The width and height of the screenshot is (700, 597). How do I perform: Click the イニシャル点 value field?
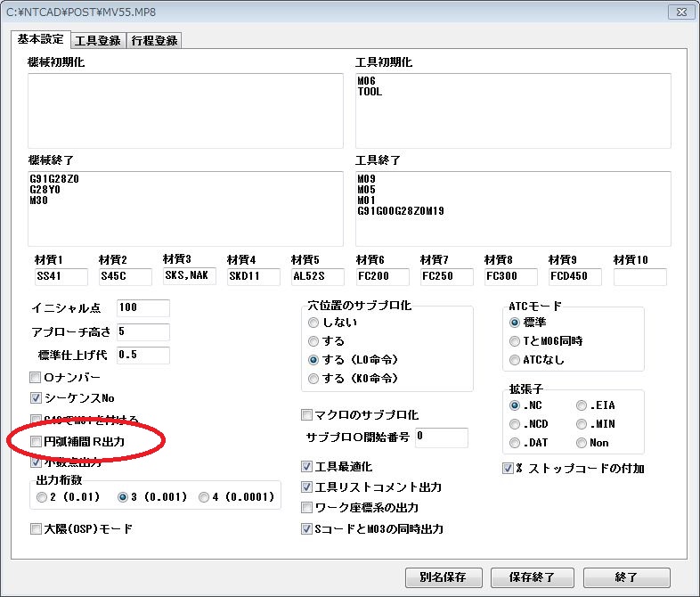click(143, 308)
